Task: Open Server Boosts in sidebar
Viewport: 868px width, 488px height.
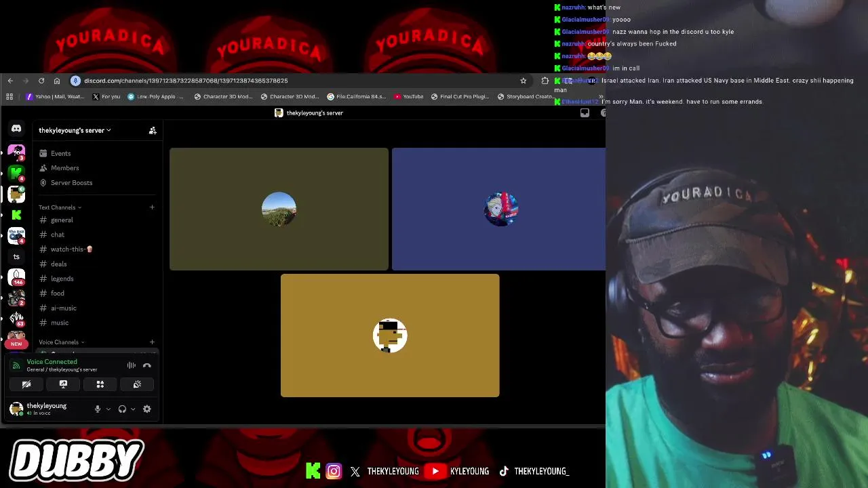Action: click(x=97, y=183)
